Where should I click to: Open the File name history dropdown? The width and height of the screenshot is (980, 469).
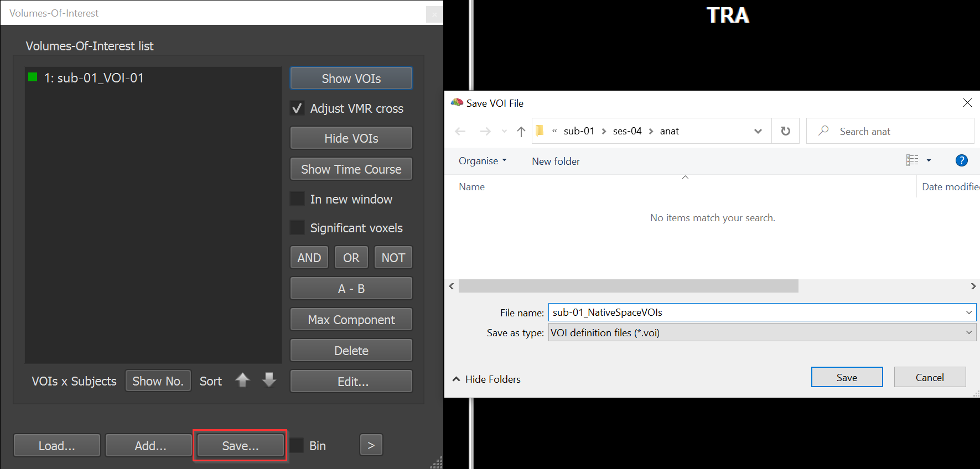969,312
